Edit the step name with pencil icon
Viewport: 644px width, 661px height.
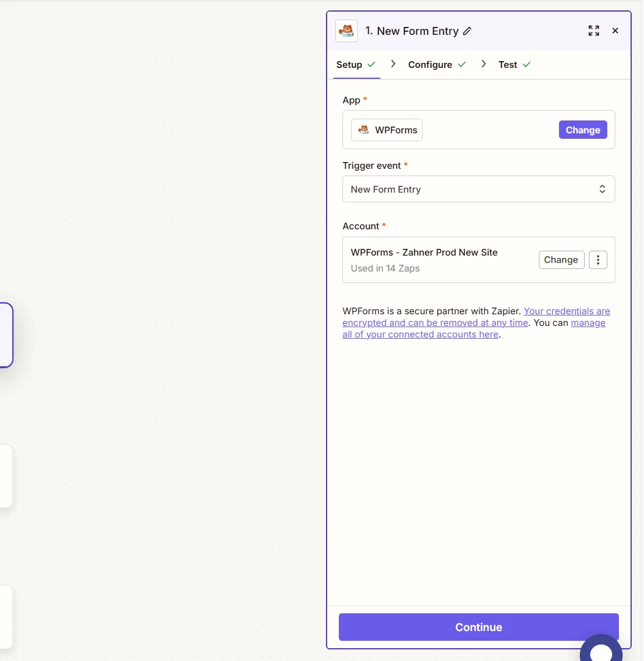click(x=467, y=31)
